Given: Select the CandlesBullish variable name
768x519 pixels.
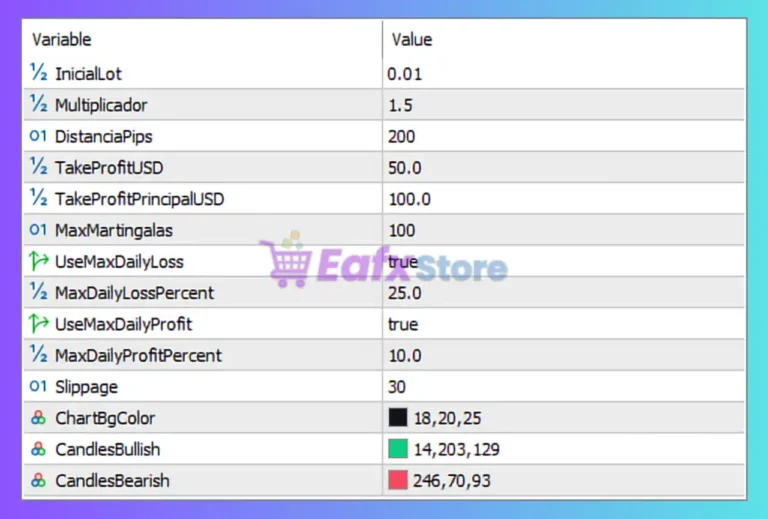Looking at the screenshot, I should click(108, 450).
